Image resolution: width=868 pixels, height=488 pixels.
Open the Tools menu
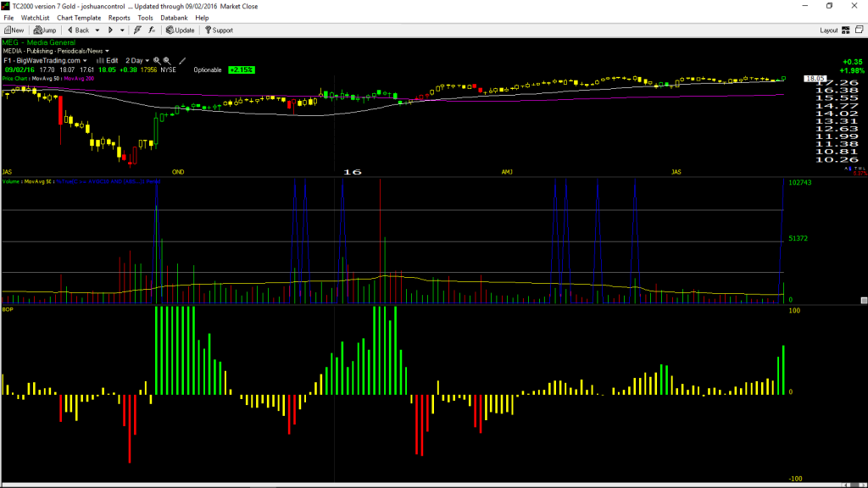click(x=145, y=18)
